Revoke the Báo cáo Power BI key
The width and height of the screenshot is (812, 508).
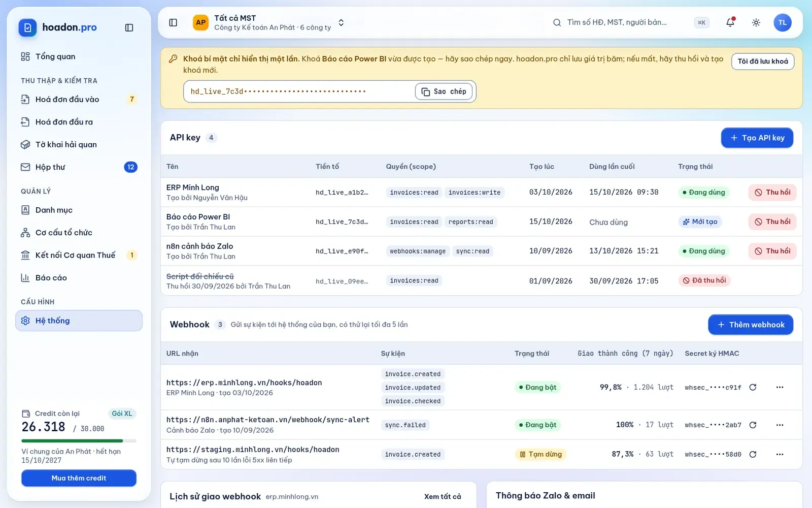(x=772, y=222)
